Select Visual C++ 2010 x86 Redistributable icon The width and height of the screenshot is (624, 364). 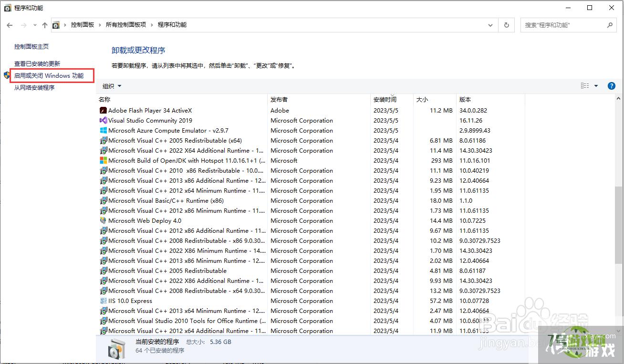103,170
